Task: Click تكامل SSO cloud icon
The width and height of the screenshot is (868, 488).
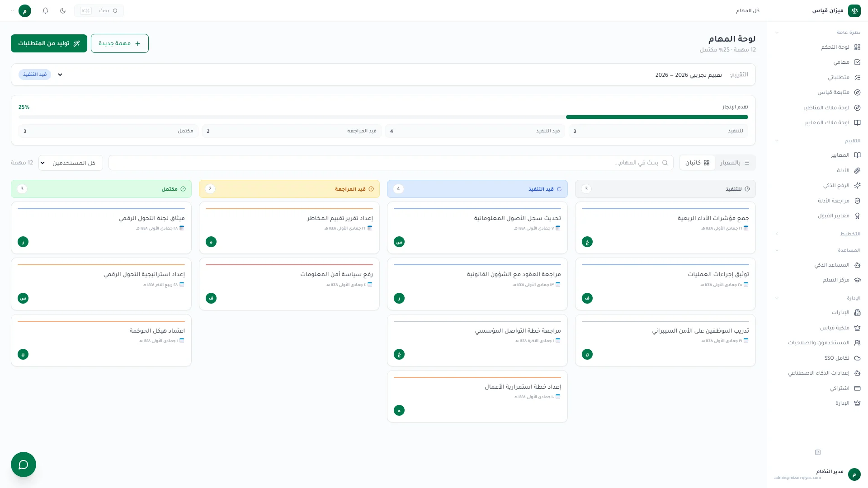Action: pyautogui.click(x=857, y=358)
